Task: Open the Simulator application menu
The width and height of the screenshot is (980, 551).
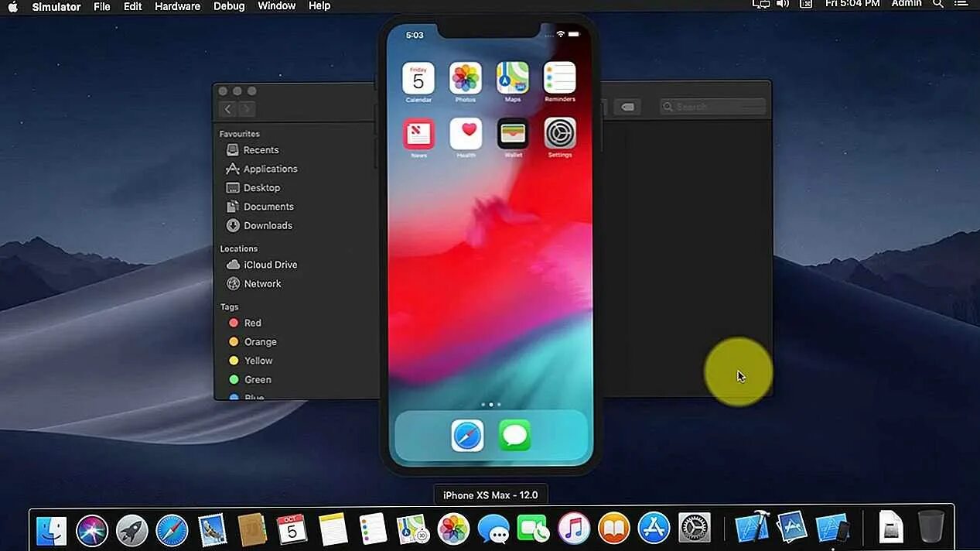Action: pos(56,6)
